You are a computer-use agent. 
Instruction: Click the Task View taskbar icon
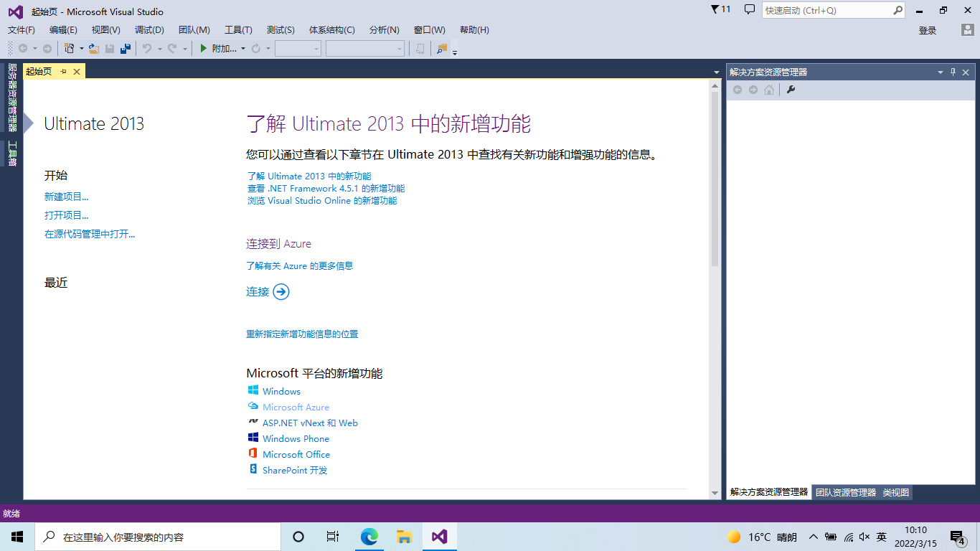click(x=333, y=537)
